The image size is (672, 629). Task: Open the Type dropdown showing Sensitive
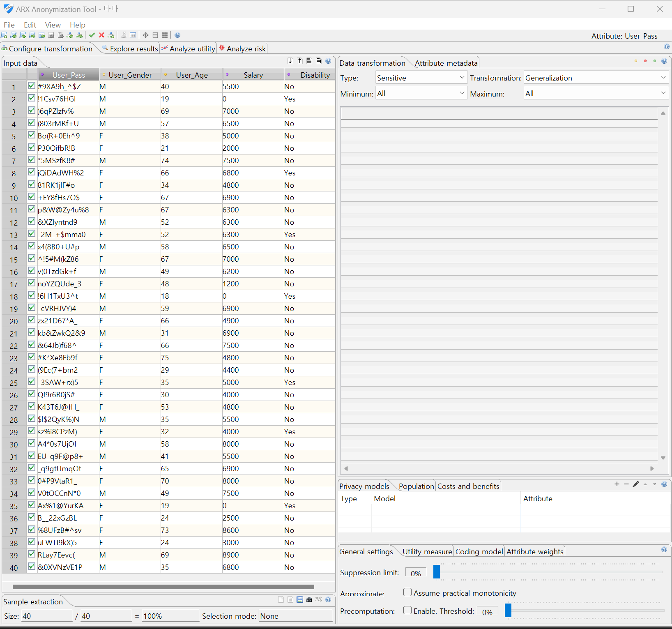pyautogui.click(x=421, y=78)
